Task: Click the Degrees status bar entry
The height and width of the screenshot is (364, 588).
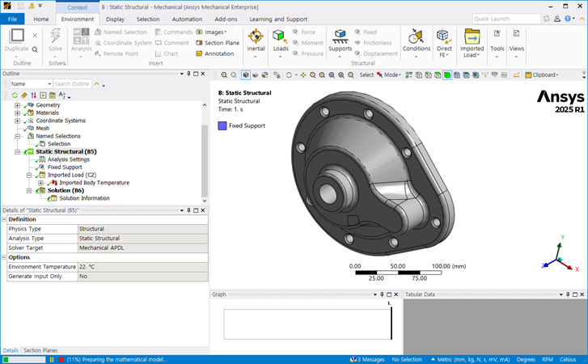Action: click(526, 359)
